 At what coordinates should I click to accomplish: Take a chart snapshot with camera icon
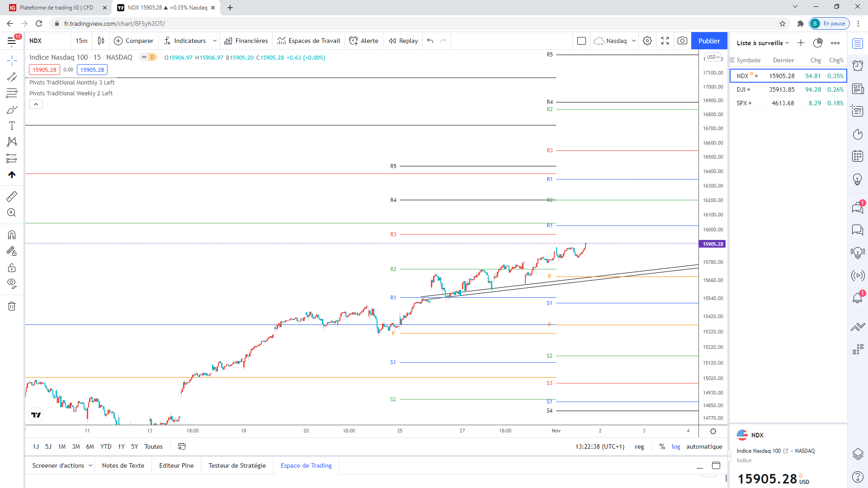(x=682, y=41)
